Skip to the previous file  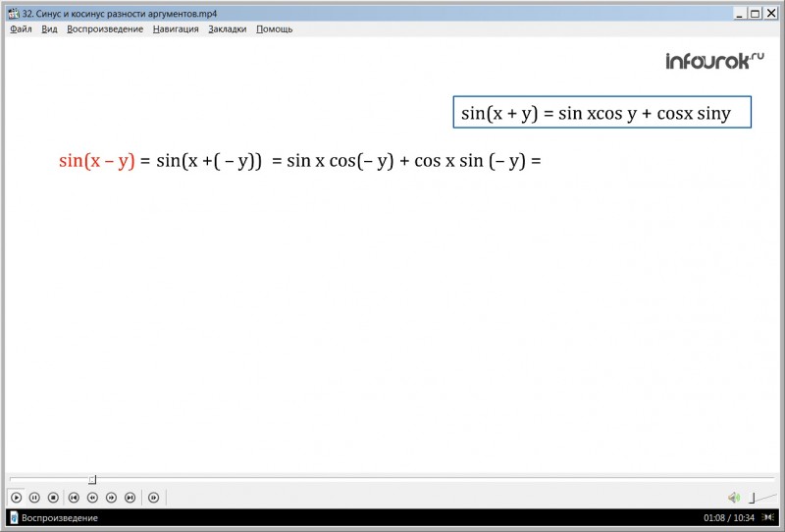74,498
